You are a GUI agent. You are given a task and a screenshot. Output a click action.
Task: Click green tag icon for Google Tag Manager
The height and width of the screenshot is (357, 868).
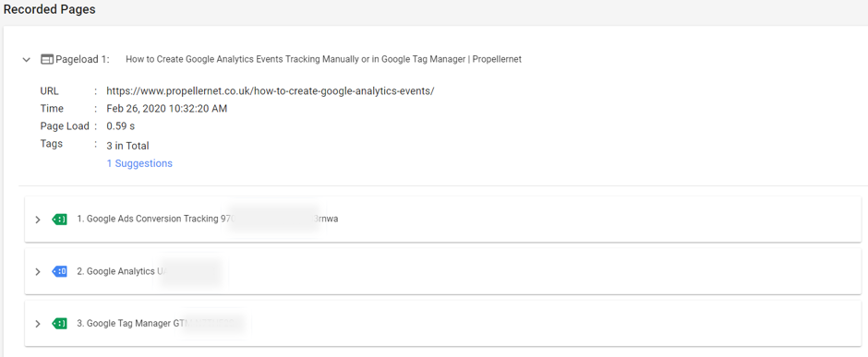point(60,323)
